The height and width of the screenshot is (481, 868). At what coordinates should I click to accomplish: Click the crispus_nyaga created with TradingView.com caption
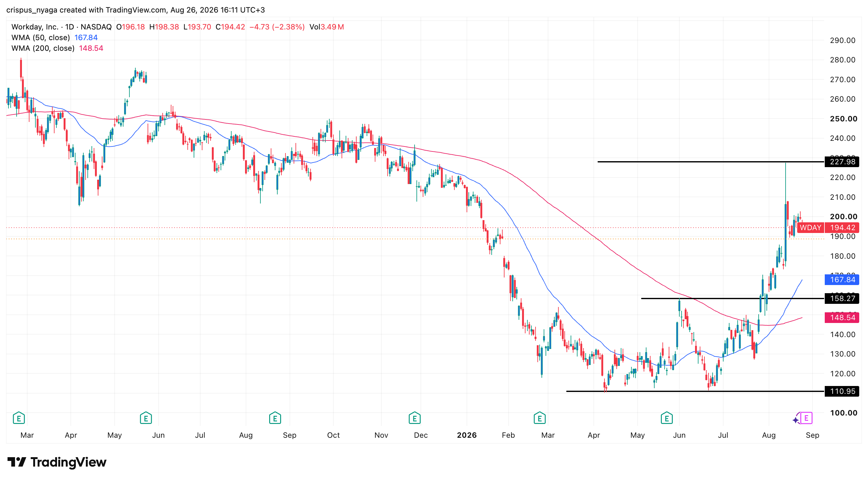point(135,10)
